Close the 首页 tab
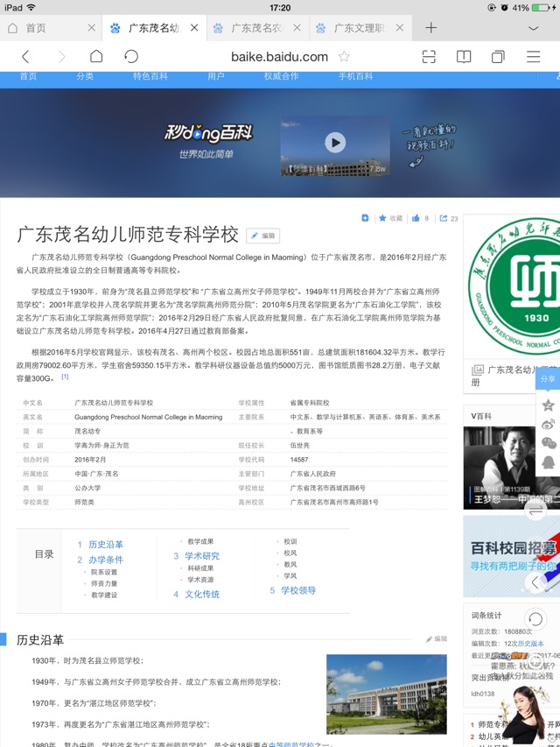Viewport: 560px width, 747px height. point(92,28)
